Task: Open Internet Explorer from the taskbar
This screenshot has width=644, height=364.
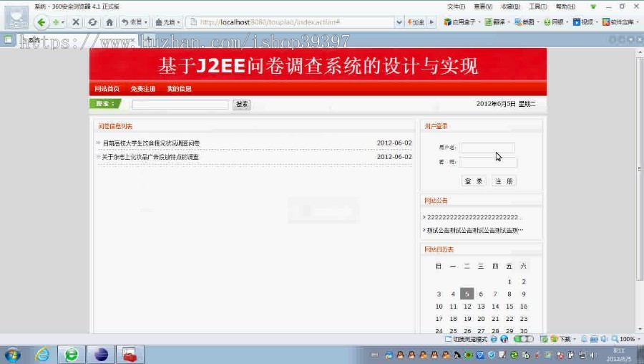Action: (x=42, y=355)
